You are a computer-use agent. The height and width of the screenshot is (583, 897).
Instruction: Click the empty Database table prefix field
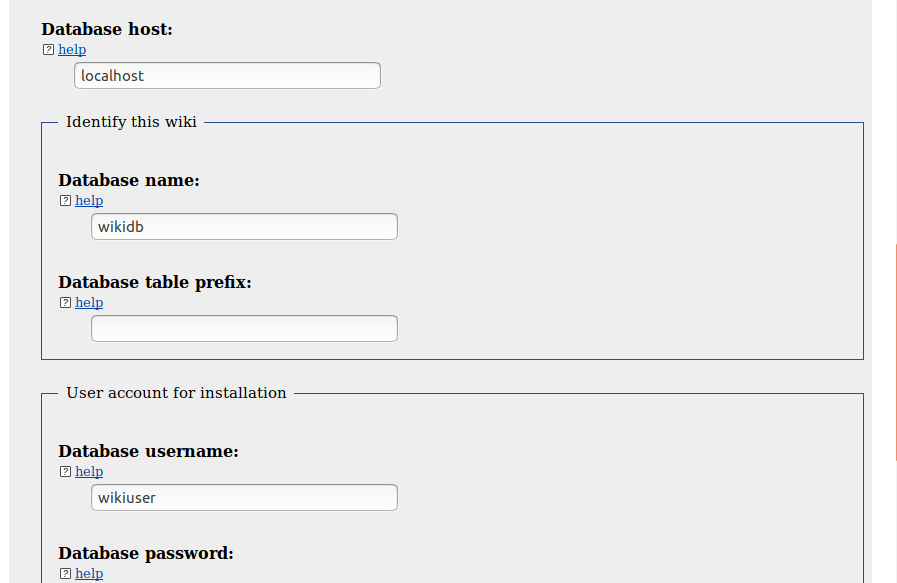(244, 329)
